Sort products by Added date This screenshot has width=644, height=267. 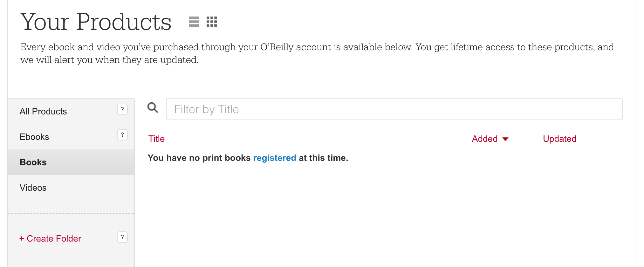pyautogui.click(x=484, y=139)
